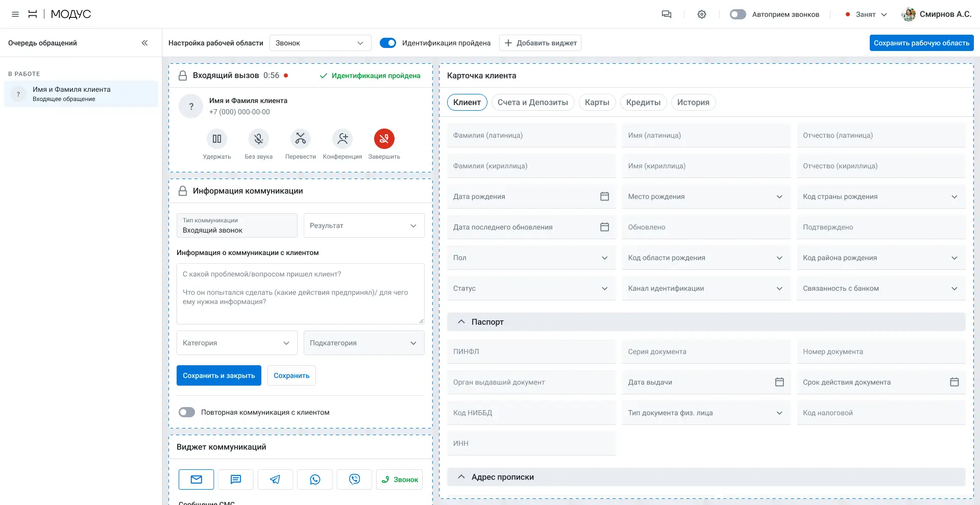Image resolution: width=980 pixels, height=505 pixels.
Task: Open settings gear in top bar
Action: click(x=702, y=14)
